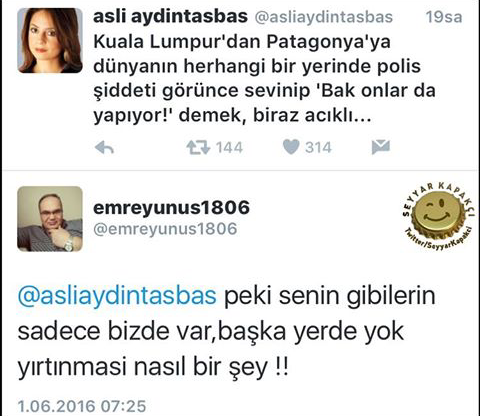Viewport: 480px width, 416px height.
Task: Open the direct message envelope icon
Action: point(381,147)
